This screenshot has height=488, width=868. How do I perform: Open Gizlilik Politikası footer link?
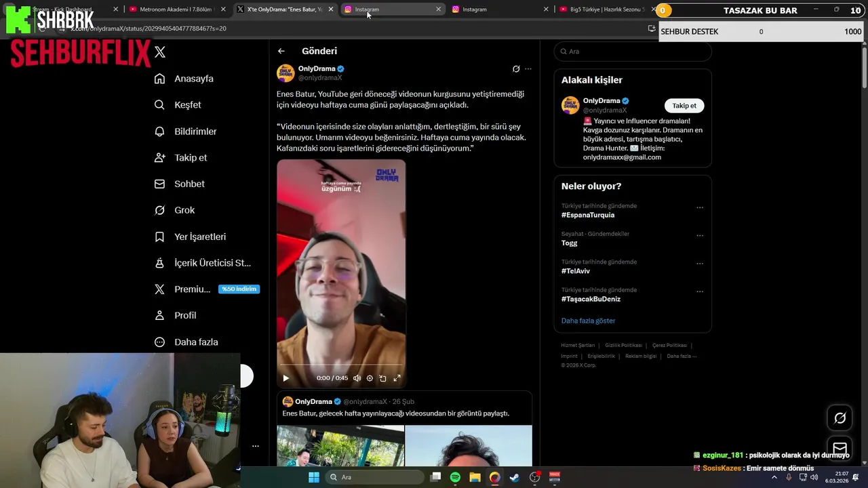623,346
